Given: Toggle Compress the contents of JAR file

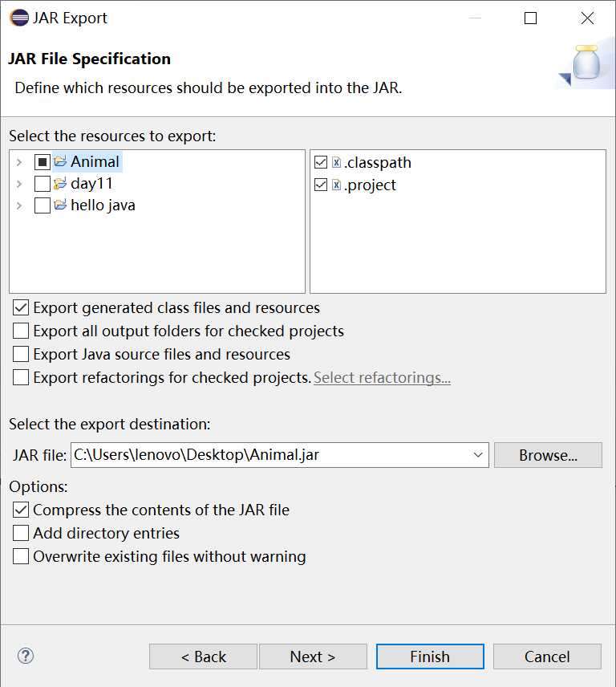Looking at the screenshot, I should pyautogui.click(x=21, y=510).
